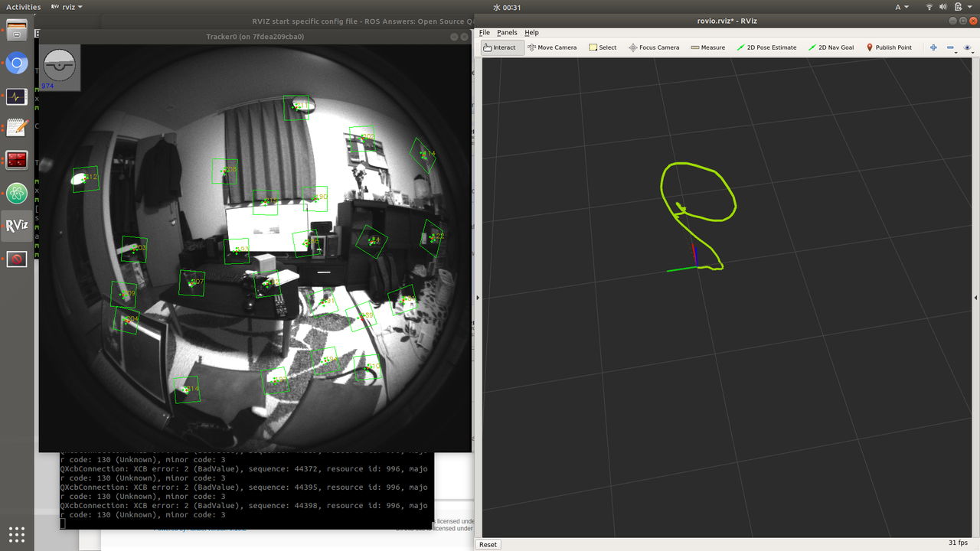Click the blue plus icon to add a tool
The width and height of the screenshot is (980, 551).
point(933,47)
